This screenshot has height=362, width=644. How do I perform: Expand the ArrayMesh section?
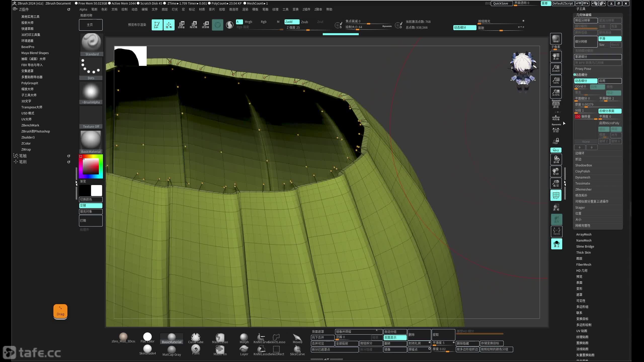[x=584, y=234]
